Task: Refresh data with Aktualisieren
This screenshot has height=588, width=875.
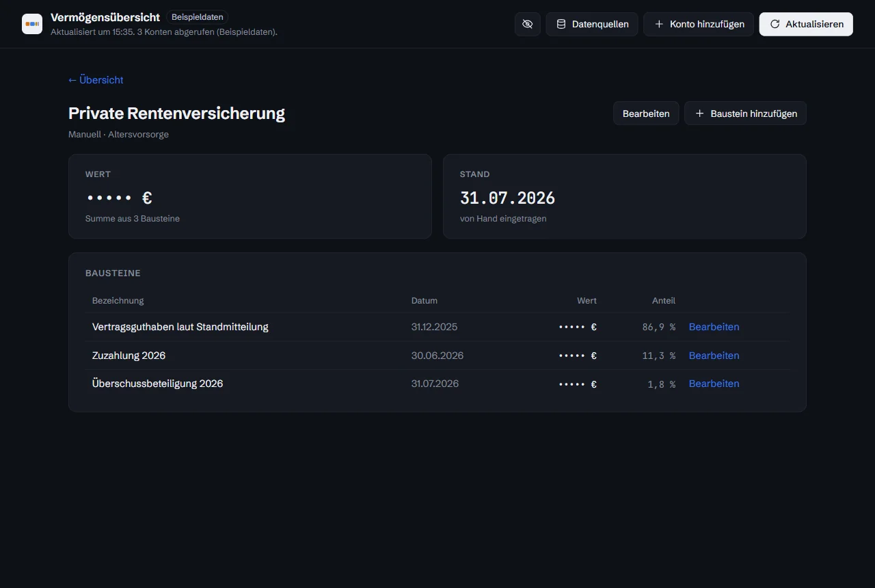Action: [806, 24]
